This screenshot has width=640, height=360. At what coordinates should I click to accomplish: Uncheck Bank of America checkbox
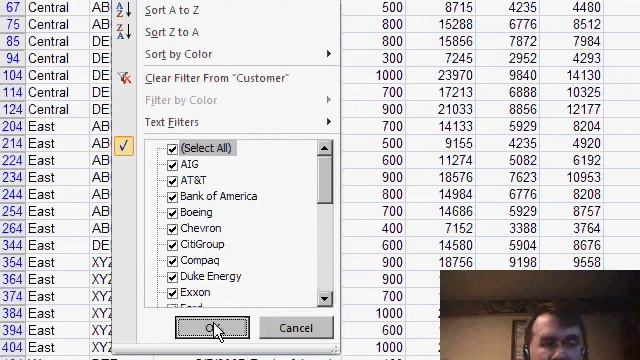(x=172, y=197)
